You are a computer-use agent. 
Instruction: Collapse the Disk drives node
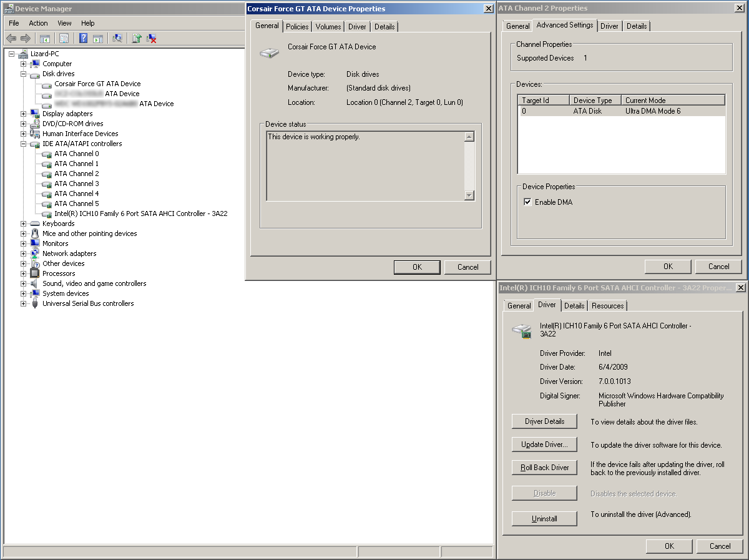[x=23, y=74]
